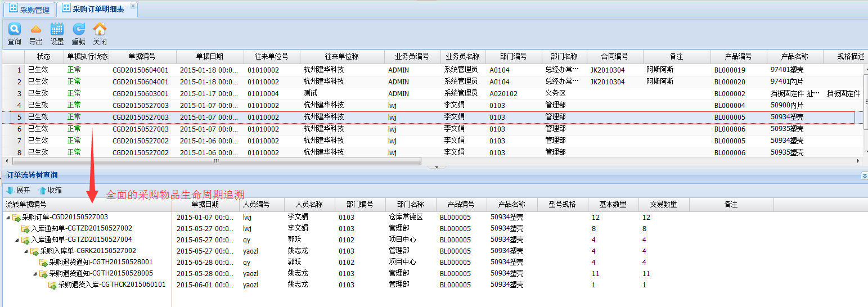This screenshot has width=868, height=307.
Task: Click the 产品名称 column header in top grid
Action: click(794, 57)
